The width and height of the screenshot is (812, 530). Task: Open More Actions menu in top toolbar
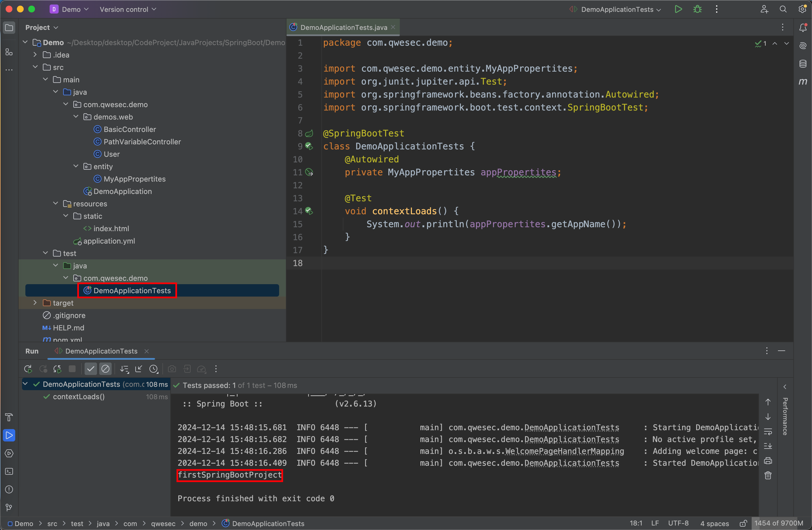tap(717, 9)
